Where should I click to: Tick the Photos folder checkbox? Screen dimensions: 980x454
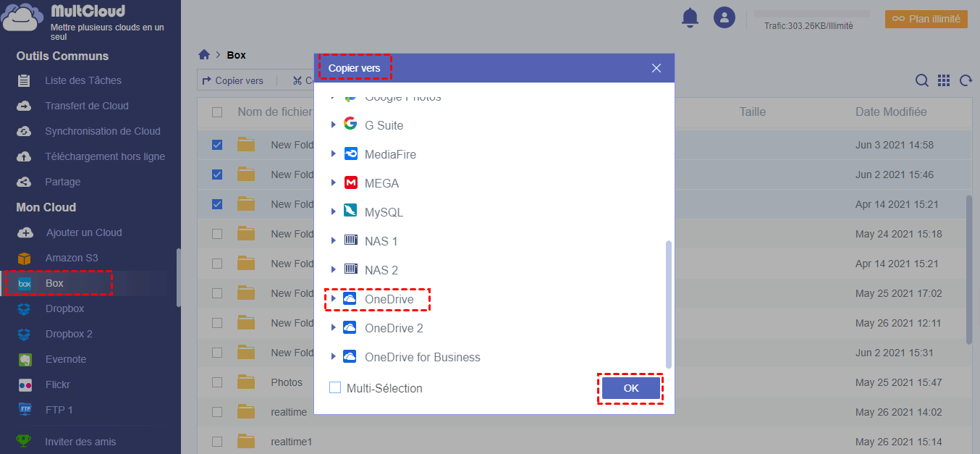pos(217,382)
